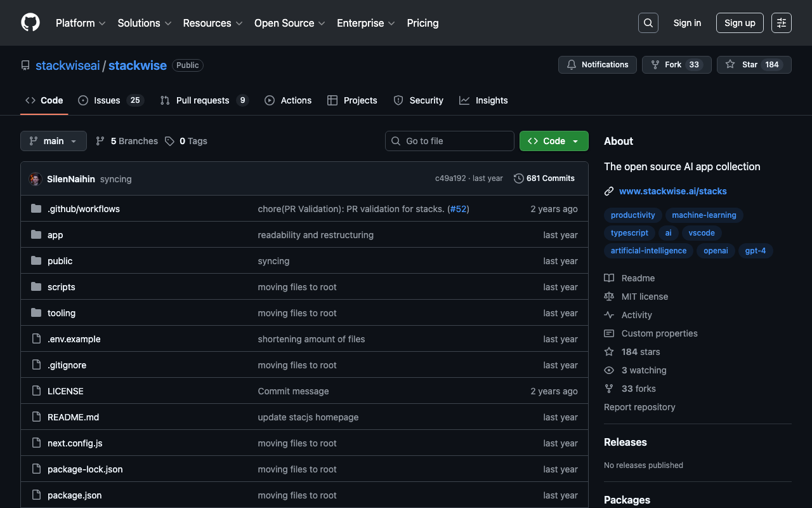Open the 681 Commits history

pos(544,178)
